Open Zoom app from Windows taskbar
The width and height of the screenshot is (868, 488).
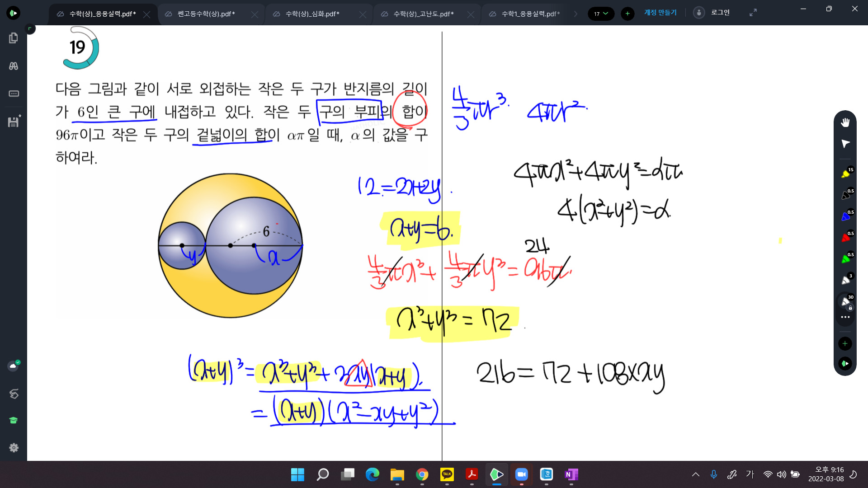(x=521, y=474)
